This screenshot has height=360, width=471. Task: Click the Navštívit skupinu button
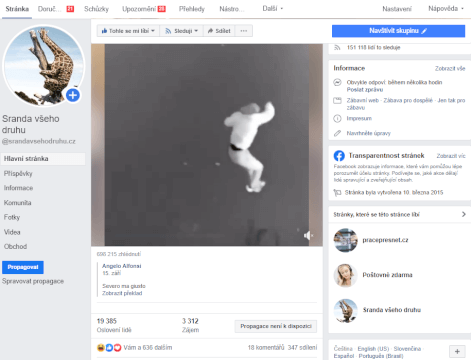point(398,31)
